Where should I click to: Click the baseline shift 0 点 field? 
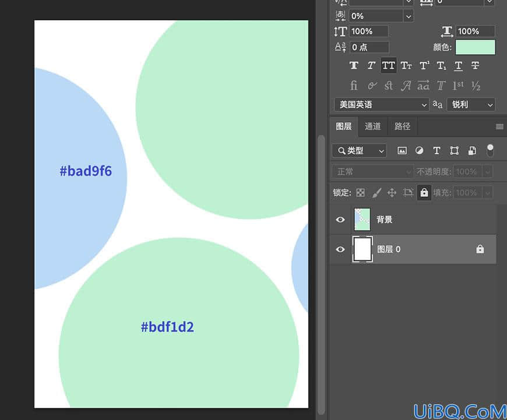click(x=369, y=47)
